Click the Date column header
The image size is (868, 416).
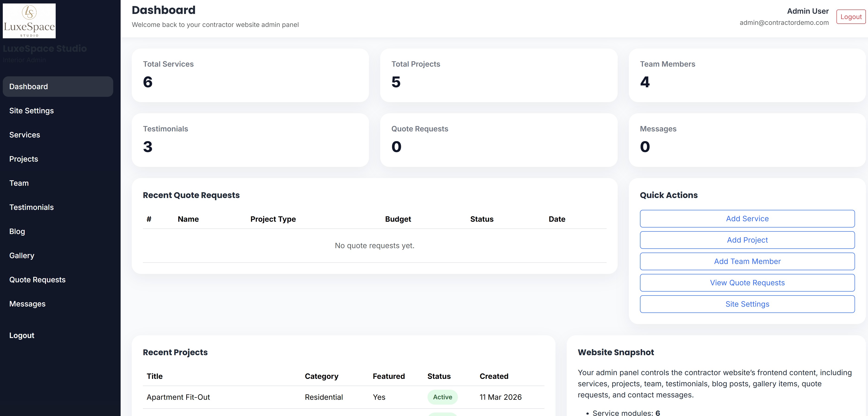point(557,219)
